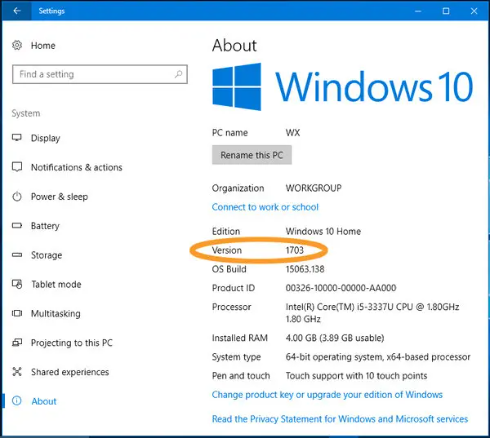Screen dimensions: 492x440
Task: Click the Projecting to this PC icon
Action: pyautogui.click(x=17, y=342)
